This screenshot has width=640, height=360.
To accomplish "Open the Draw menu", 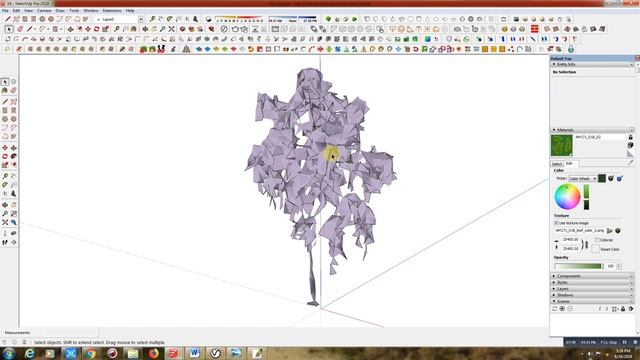I will point(60,11).
